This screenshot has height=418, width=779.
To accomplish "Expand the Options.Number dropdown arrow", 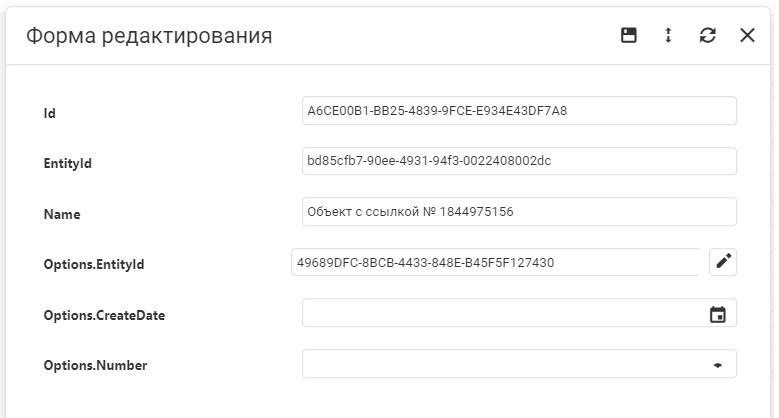I will tap(717, 365).
